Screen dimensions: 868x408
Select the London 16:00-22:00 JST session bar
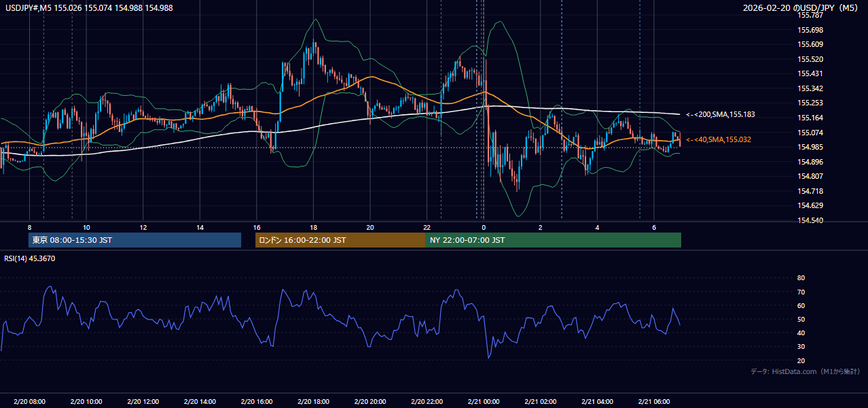(340, 240)
